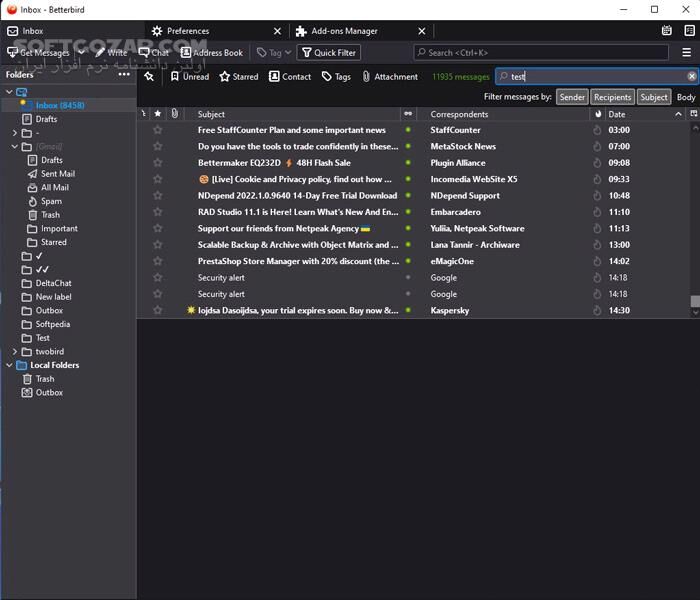Image resolution: width=700 pixels, height=600 pixels.
Task: Open Chat from the toolbar
Action: 153,52
